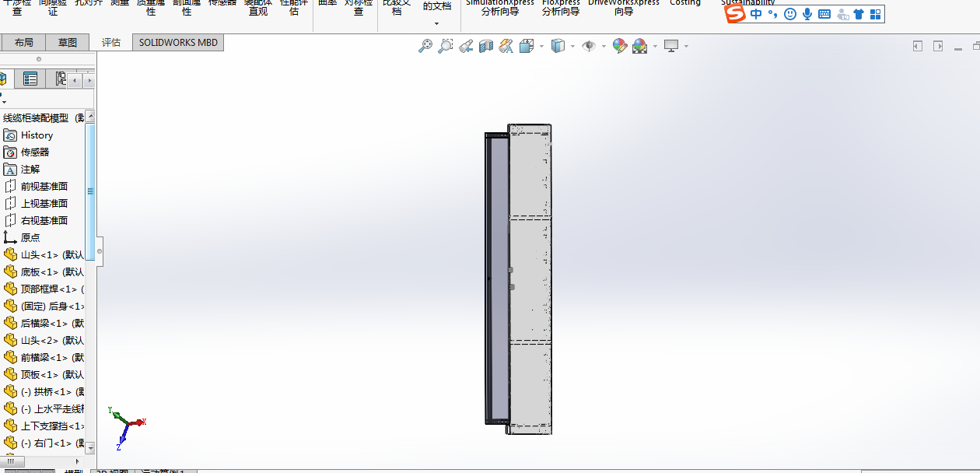Select the 顶板<1> component
The height and width of the screenshot is (473, 980).
click(x=44, y=374)
